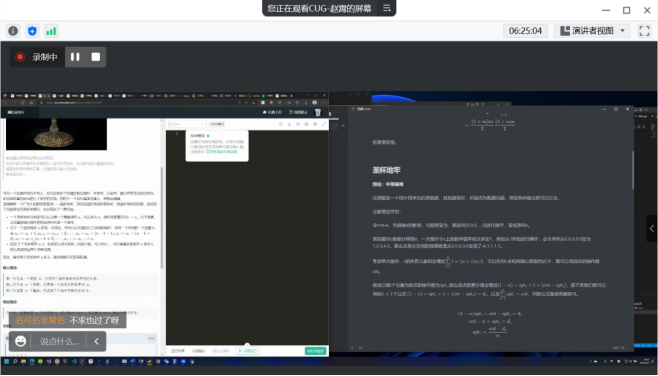Click the green submit button in code editor
658x376 pixels.
pos(315,351)
